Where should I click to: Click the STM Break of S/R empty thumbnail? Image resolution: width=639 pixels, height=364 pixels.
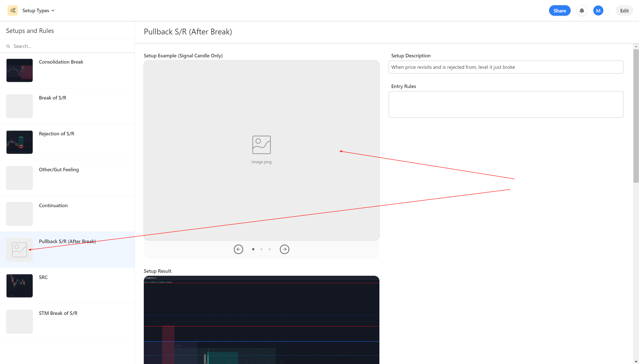pos(19,322)
